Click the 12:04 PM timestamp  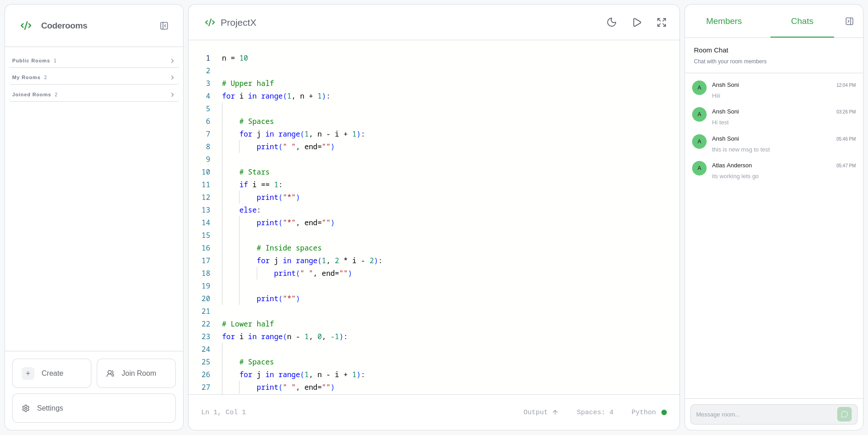click(846, 85)
